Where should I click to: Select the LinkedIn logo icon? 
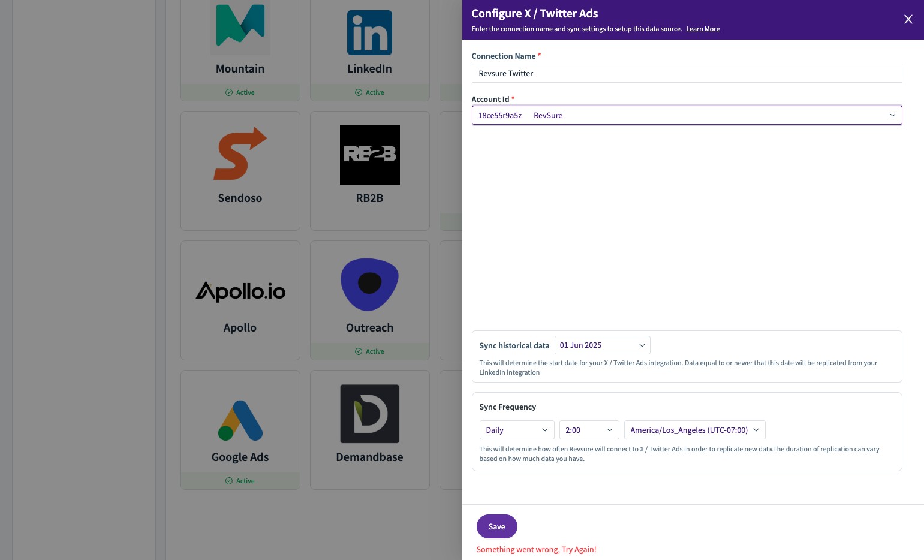coord(369,32)
